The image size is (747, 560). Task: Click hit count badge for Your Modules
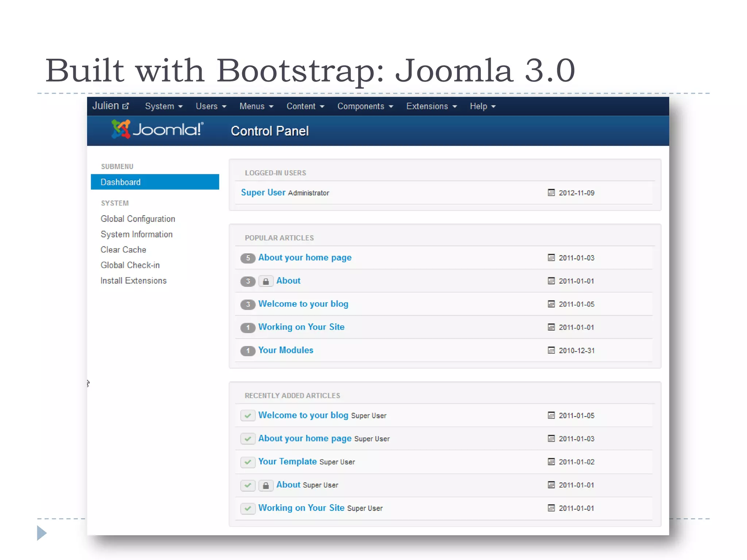coord(248,351)
